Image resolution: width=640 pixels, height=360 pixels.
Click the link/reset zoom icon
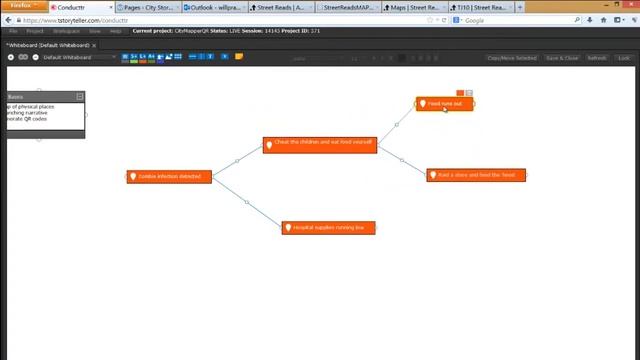click(x=23, y=57)
